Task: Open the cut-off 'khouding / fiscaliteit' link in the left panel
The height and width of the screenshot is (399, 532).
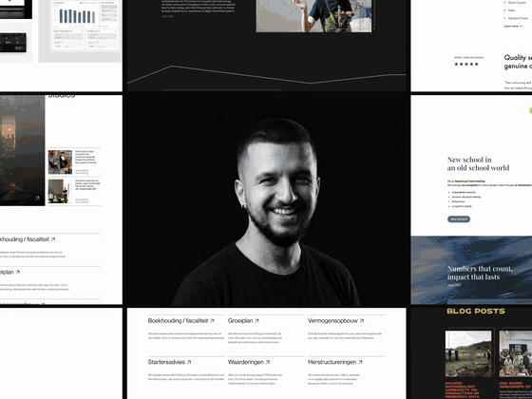Action: click(28, 239)
